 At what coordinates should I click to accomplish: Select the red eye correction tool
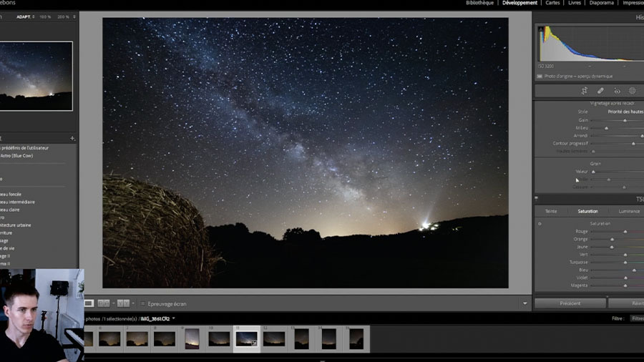(617, 91)
